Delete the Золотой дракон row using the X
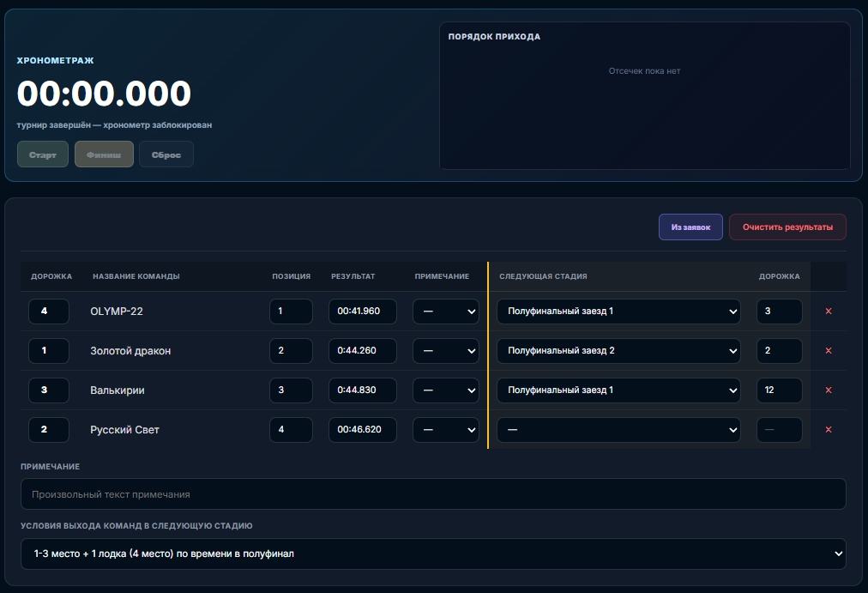Image resolution: width=868 pixels, height=593 pixels. pyautogui.click(x=829, y=350)
